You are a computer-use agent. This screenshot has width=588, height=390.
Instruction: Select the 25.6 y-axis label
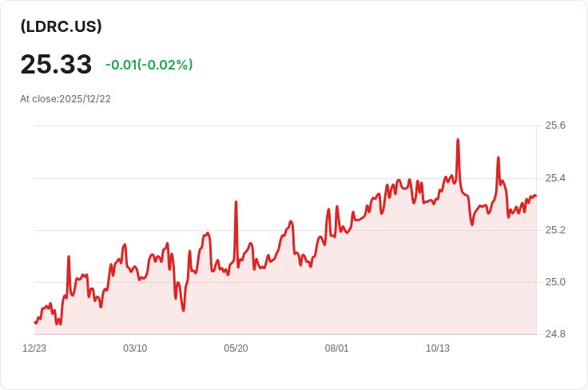(555, 125)
